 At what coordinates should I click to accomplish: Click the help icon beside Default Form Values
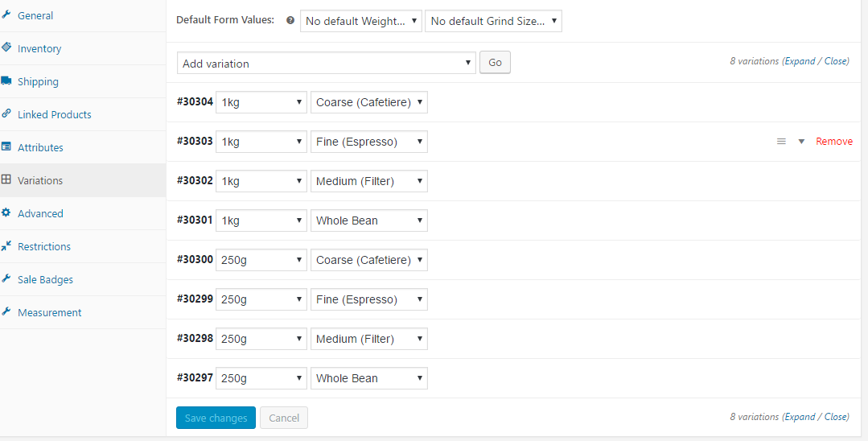(x=290, y=20)
